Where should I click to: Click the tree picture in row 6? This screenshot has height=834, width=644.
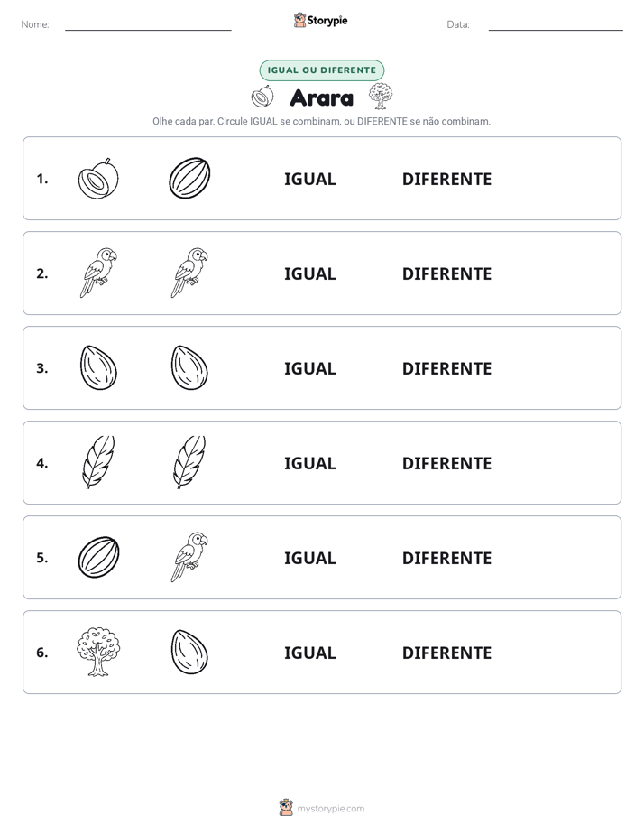[x=98, y=652]
